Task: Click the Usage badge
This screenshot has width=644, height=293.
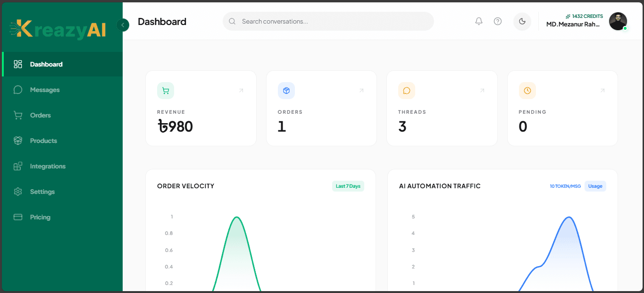Action: 595,186
